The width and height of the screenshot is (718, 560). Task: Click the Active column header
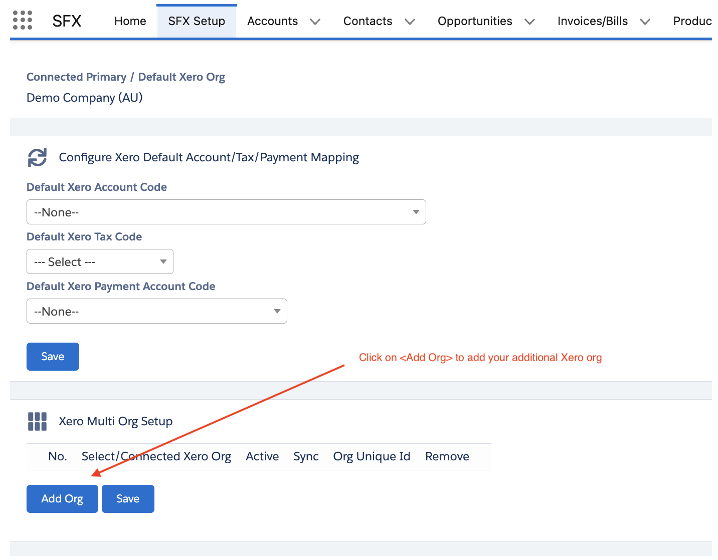(x=262, y=457)
